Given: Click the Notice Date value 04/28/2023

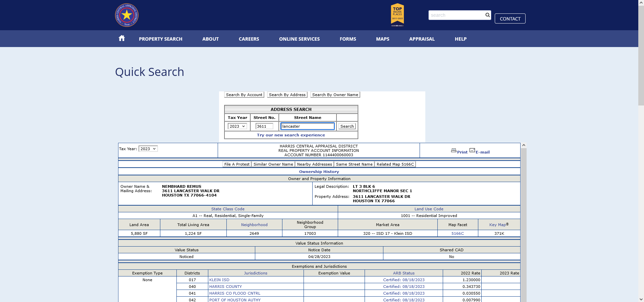Looking at the screenshot, I should tap(319, 257).
